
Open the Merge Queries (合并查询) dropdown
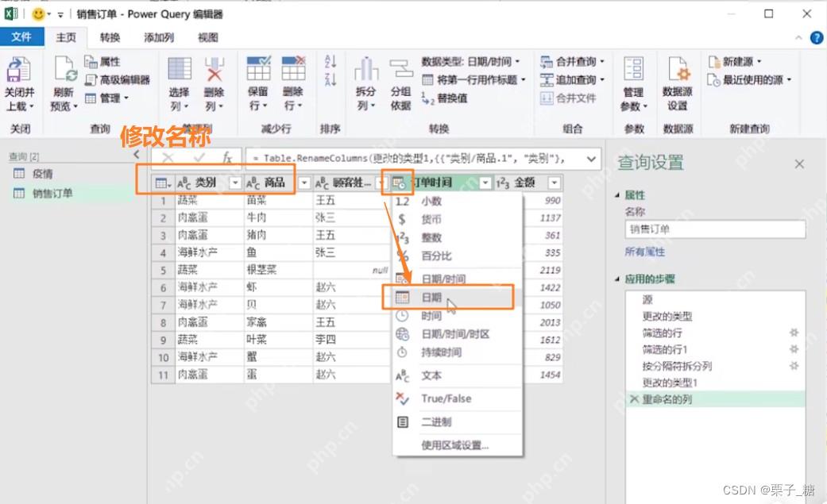click(572, 62)
